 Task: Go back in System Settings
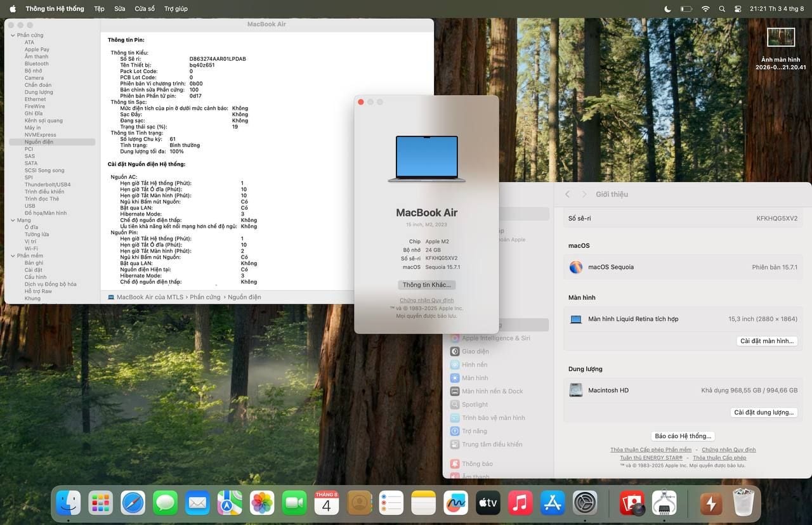pos(568,194)
